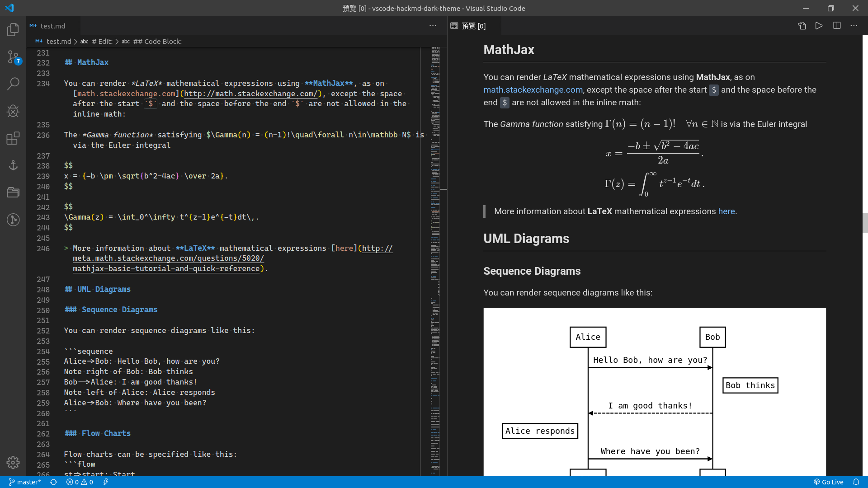This screenshot has height=488, width=868.
Task: Select the 預覽 [0] preview tab
Action: point(473,26)
